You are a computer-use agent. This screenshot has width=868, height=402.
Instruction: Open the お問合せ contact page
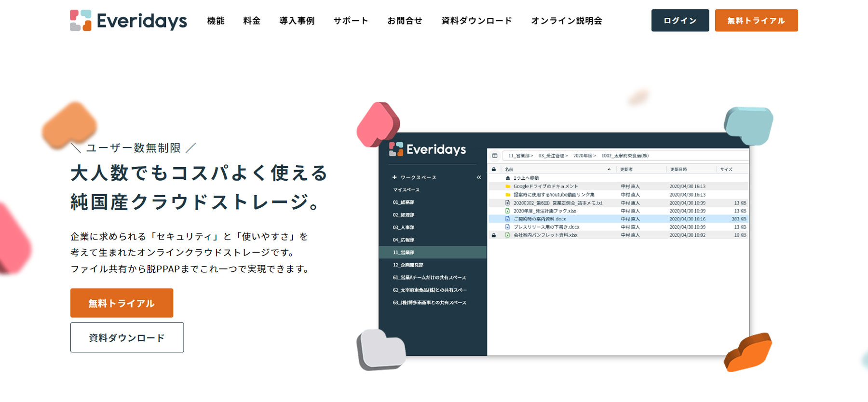click(x=405, y=21)
